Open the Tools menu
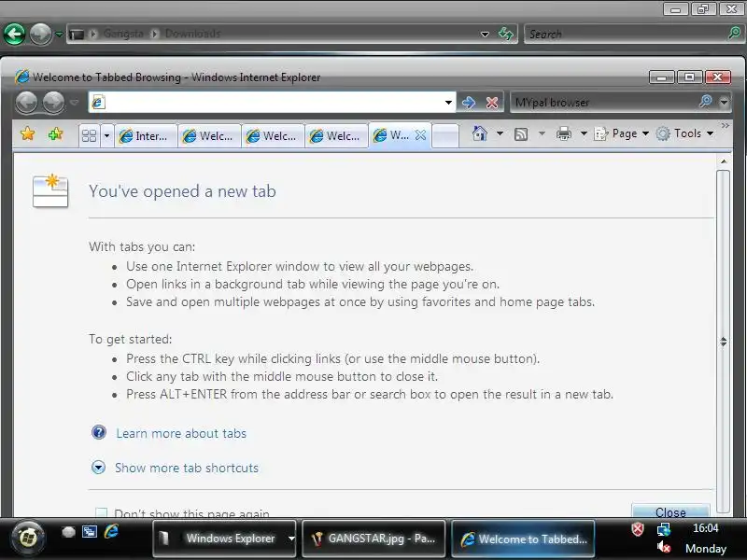Viewport: 747px width, 560px height. tap(684, 133)
